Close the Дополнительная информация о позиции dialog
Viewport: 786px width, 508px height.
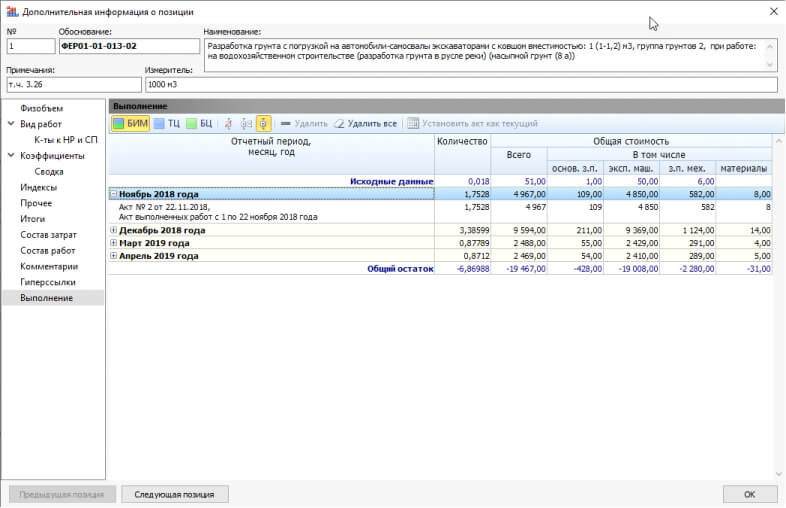[773, 11]
